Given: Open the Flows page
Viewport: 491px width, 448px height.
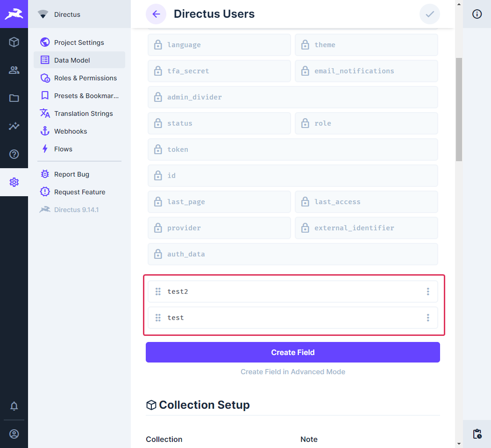Looking at the screenshot, I should point(79,149).
